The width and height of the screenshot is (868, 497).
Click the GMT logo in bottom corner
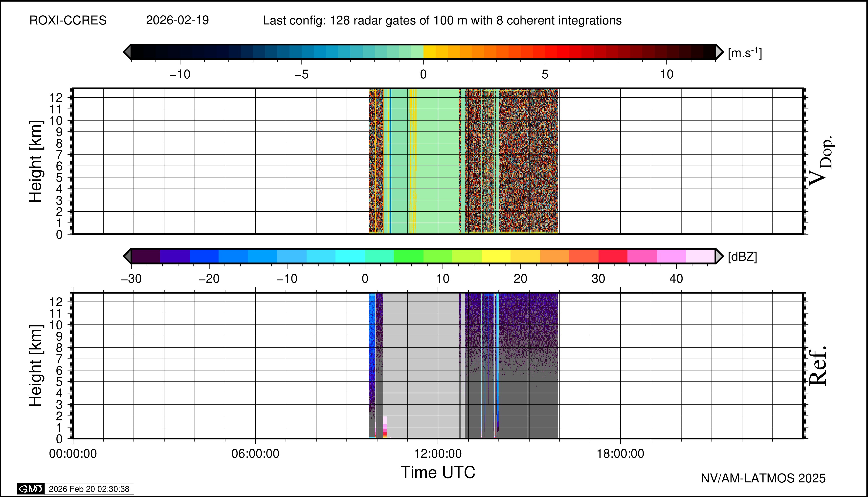tap(31, 489)
